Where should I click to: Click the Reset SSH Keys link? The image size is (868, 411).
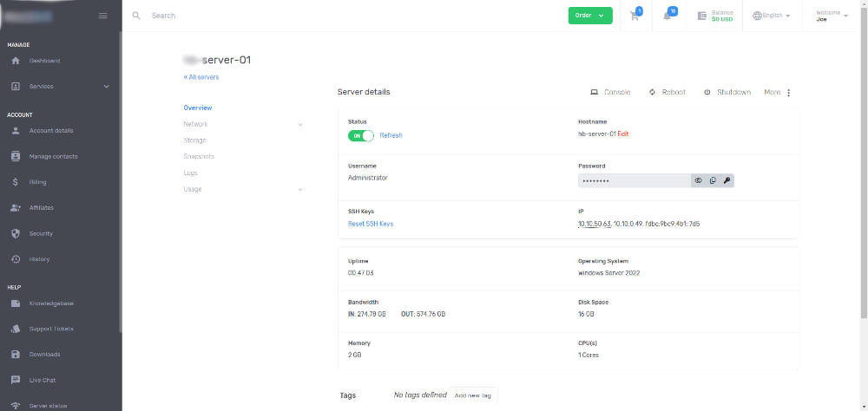pyautogui.click(x=371, y=224)
